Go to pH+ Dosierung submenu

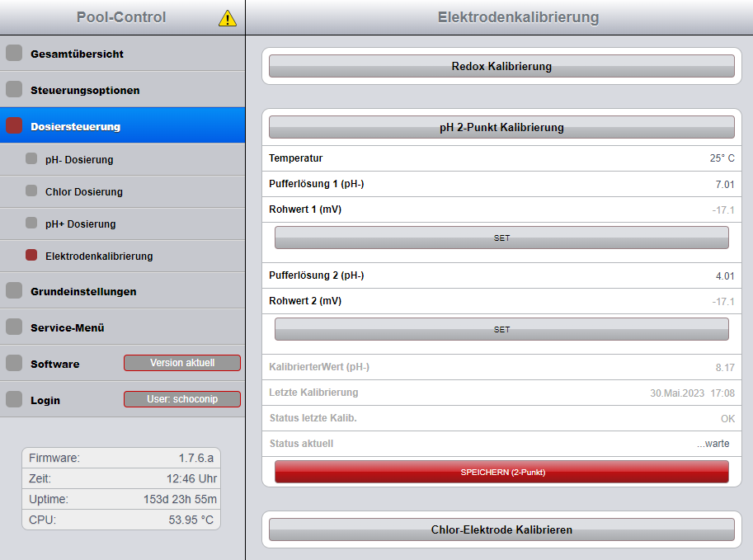(122, 224)
